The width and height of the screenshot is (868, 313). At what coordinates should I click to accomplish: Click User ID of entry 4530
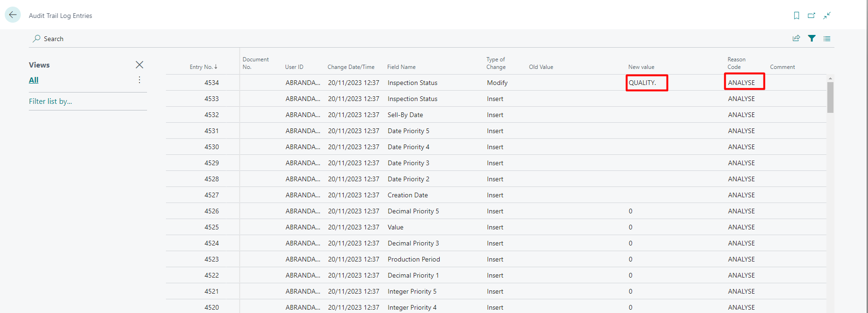coord(303,147)
